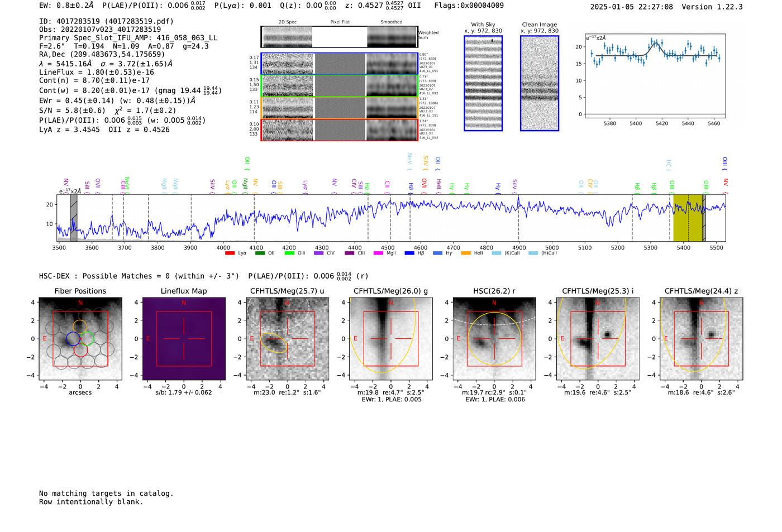Open the CFHTLS/Meg(24.4) z image

coord(701,339)
